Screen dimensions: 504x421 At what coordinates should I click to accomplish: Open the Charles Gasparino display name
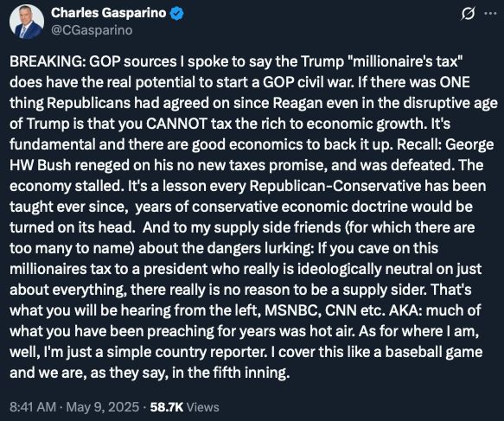pyautogui.click(x=109, y=13)
